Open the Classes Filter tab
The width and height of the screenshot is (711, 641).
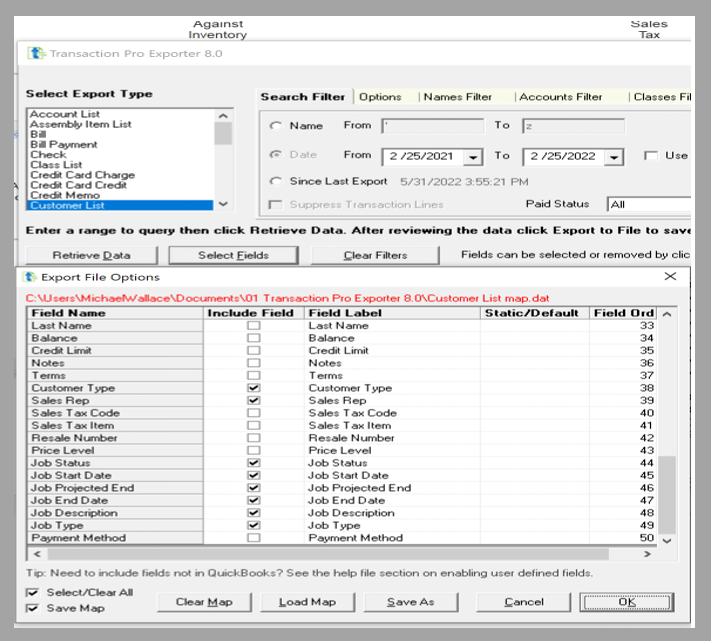[x=662, y=97]
